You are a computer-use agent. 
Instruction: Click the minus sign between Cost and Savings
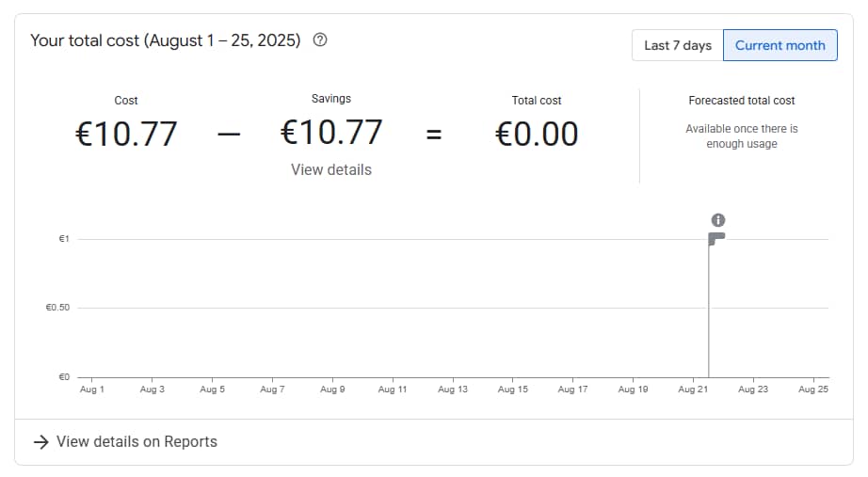tap(229, 135)
